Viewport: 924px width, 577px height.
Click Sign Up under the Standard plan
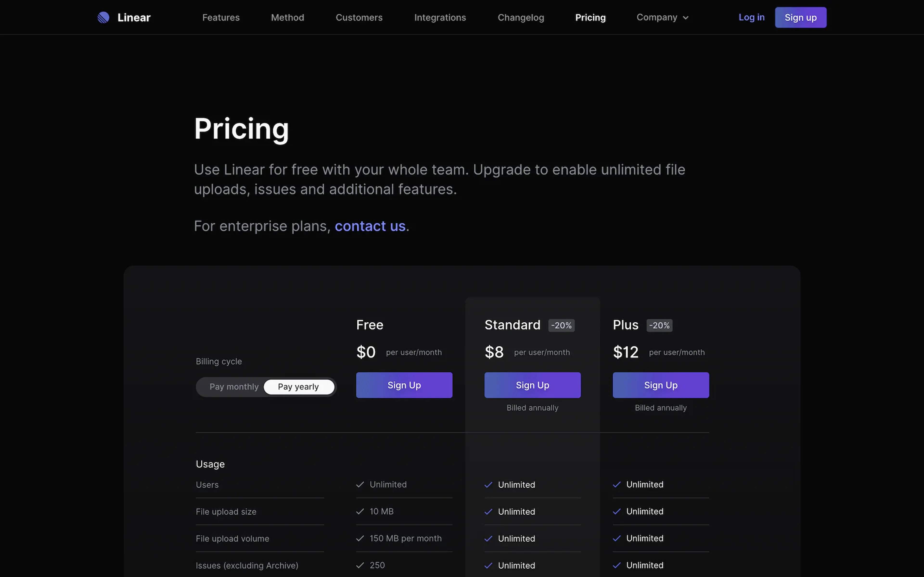pos(532,385)
